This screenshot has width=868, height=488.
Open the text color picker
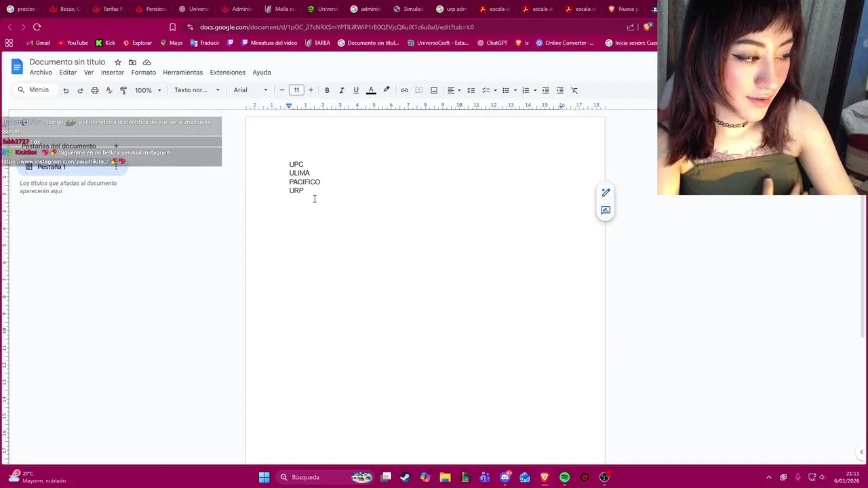click(x=371, y=90)
